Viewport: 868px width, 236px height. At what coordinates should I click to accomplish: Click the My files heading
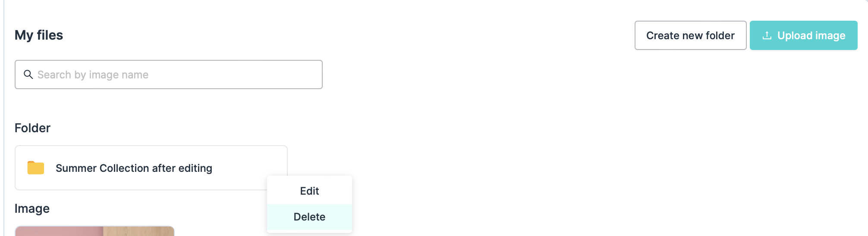[39, 35]
